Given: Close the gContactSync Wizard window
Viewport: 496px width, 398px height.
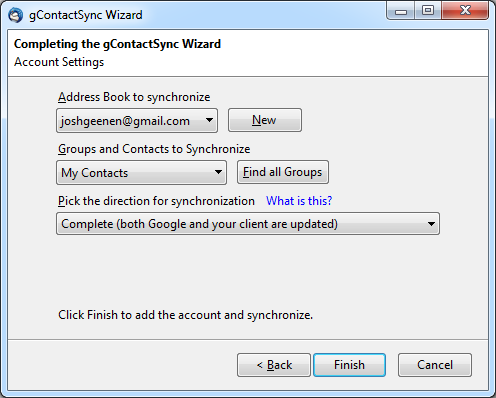Looking at the screenshot, I should (x=465, y=11).
